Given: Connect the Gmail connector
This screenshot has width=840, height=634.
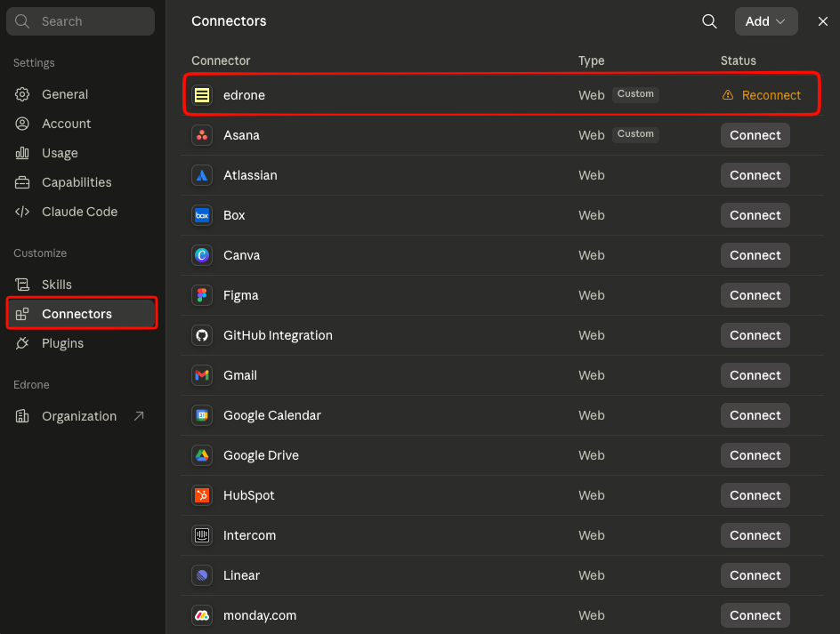Looking at the screenshot, I should [755, 375].
